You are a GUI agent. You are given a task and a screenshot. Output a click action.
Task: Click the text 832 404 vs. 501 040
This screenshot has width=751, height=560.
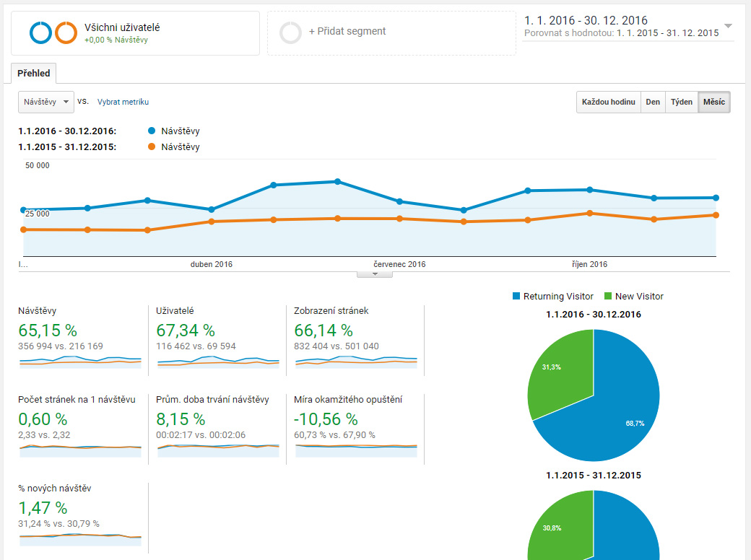(x=337, y=346)
